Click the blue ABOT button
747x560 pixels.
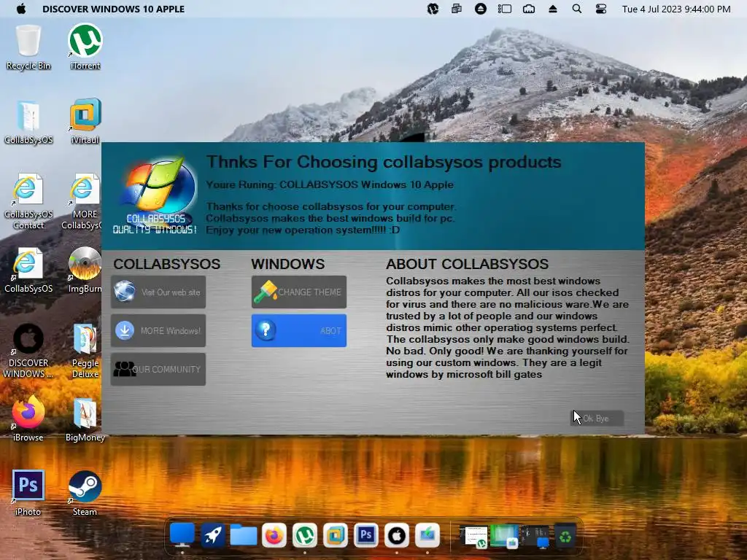(298, 330)
